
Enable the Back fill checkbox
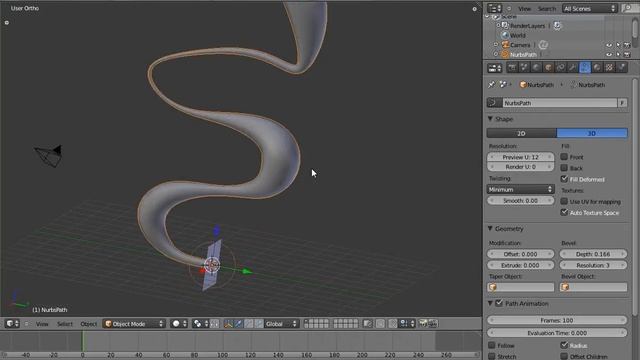click(x=564, y=168)
